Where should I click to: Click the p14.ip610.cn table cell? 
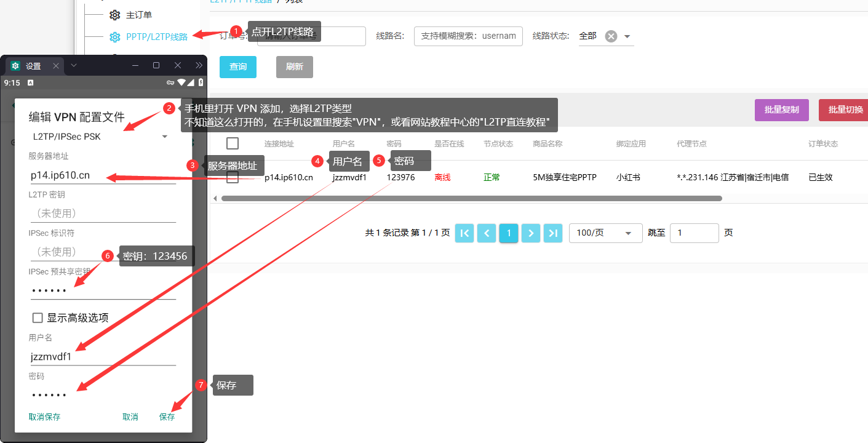click(289, 177)
